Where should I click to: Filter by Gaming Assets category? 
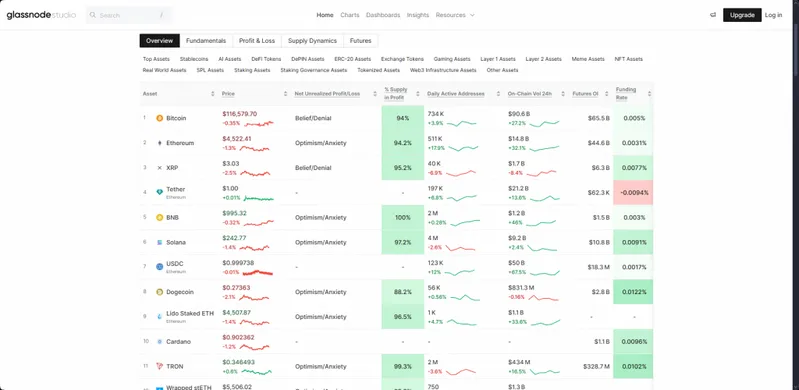pyautogui.click(x=452, y=59)
